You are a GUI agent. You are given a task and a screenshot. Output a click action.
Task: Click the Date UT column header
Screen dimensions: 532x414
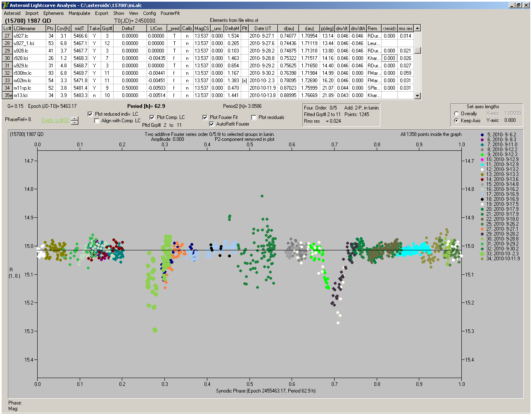[262, 29]
